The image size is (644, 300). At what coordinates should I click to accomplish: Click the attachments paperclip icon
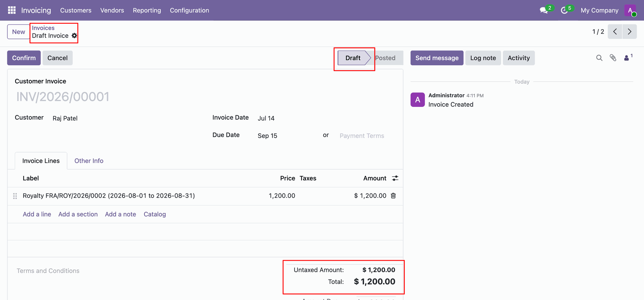click(x=613, y=58)
